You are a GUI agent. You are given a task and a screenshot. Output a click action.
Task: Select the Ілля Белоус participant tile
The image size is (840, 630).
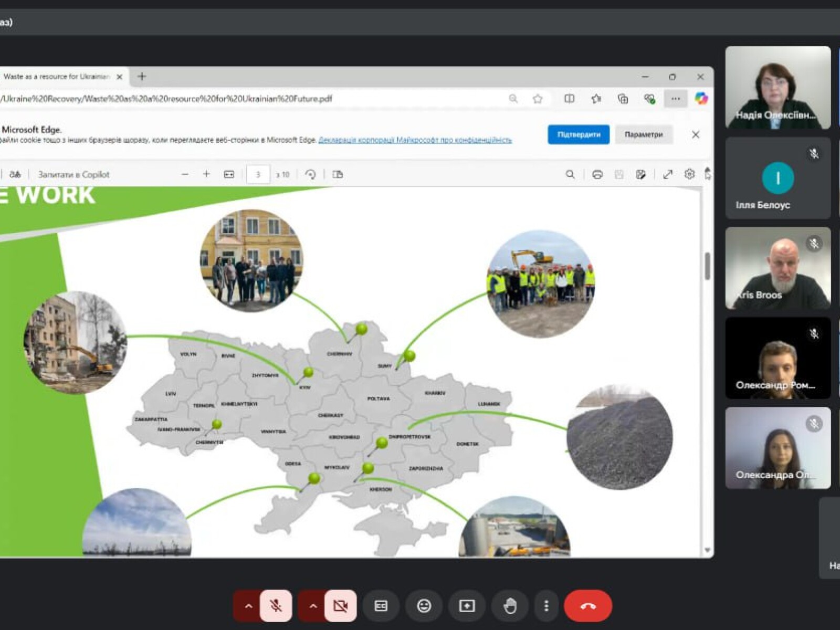[x=778, y=178]
